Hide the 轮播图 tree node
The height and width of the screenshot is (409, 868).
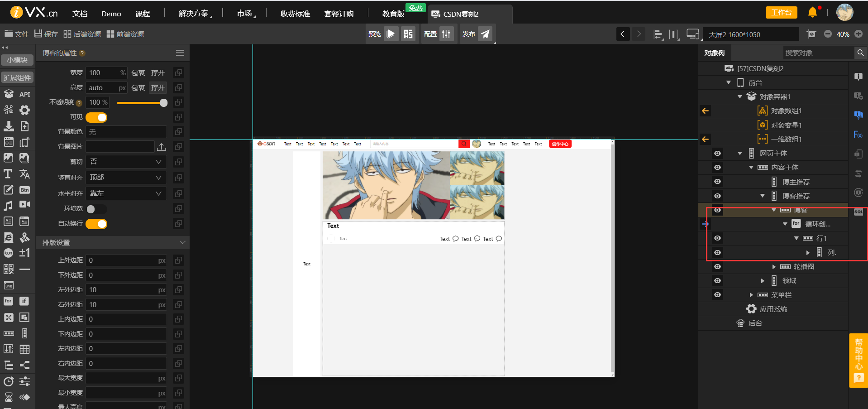pyautogui.click(x=717, y=267)
